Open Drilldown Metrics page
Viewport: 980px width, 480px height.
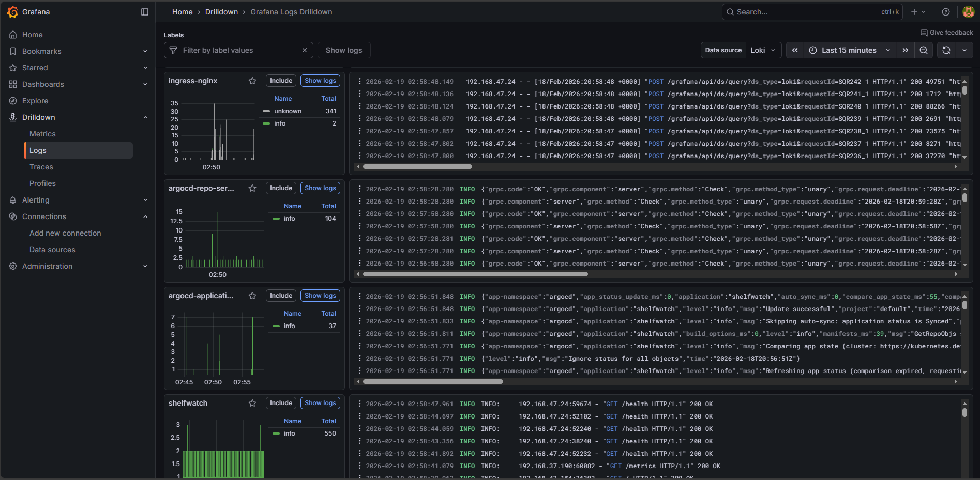42,134
